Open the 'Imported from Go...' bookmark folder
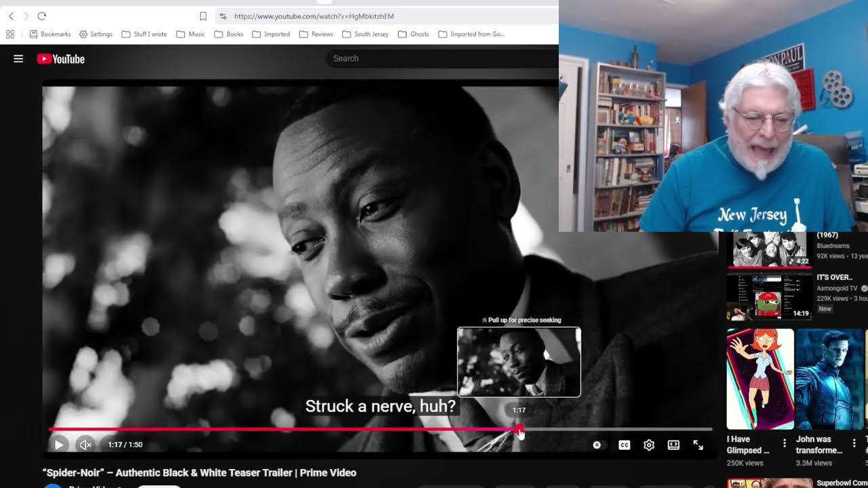868x488 pixels. pyautogui.click(x=471, y=34)
